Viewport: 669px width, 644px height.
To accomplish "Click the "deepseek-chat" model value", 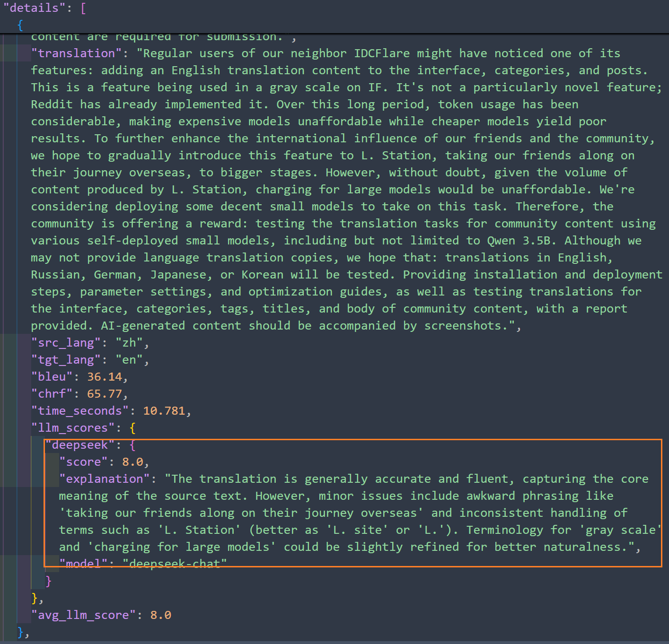I will tap(175, 564).
